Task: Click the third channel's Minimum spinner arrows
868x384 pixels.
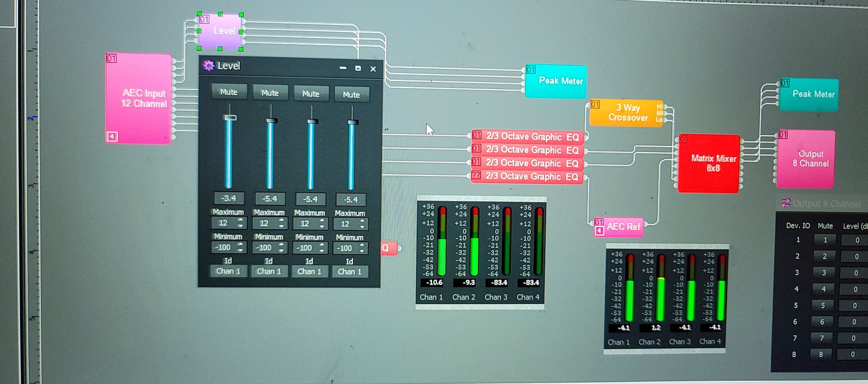Action: click(322, 248)
